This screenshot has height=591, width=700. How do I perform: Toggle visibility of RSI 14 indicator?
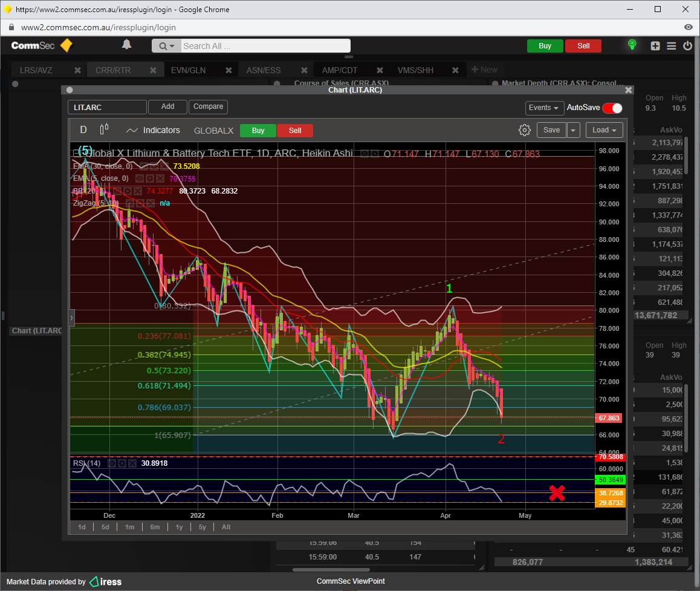click(x=112, y=463)
